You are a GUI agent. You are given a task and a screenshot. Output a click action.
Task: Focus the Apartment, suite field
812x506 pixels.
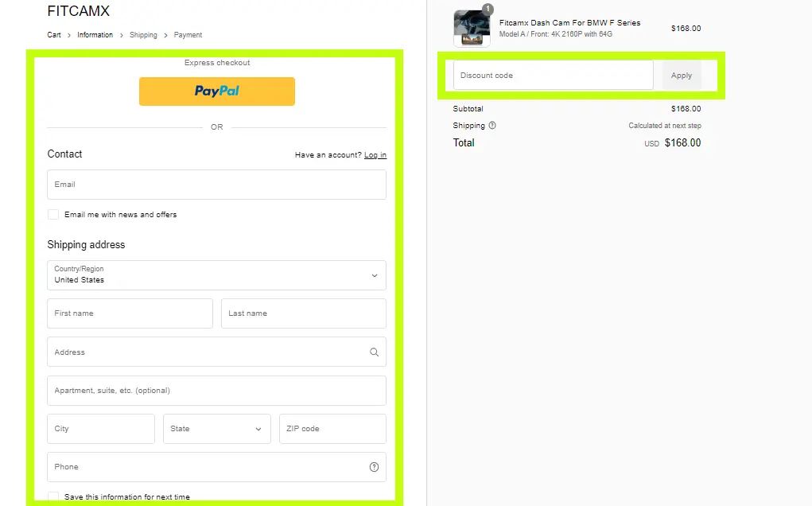click(216, 391)
